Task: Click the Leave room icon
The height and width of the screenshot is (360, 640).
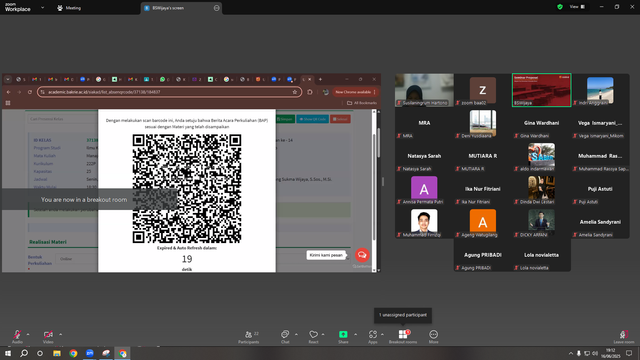Action: [623, 335]
